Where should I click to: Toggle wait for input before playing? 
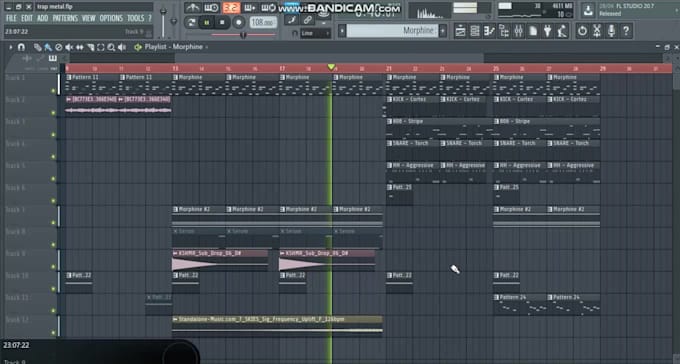coord(212,8)
